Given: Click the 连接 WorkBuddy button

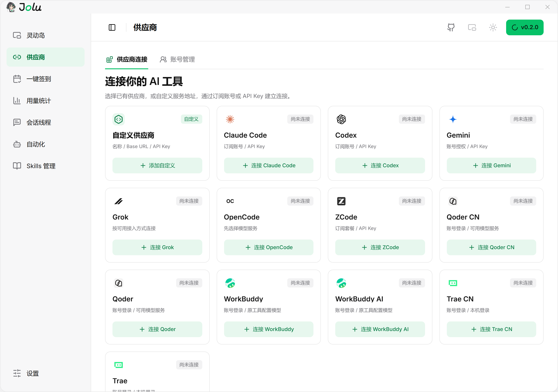Looking at the screenshot, I should (269, 329).
